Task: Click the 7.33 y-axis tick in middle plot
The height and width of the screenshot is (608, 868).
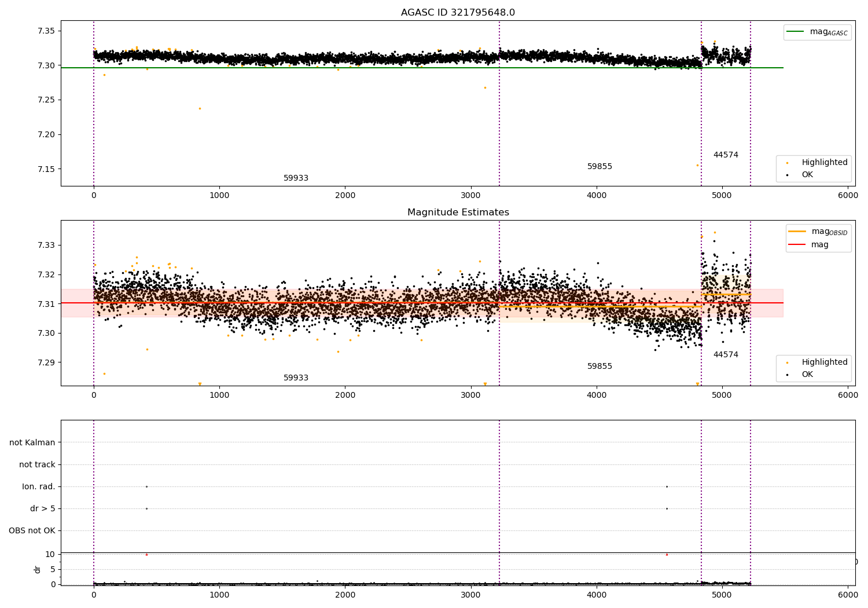Action: click(x=46, y=245)
